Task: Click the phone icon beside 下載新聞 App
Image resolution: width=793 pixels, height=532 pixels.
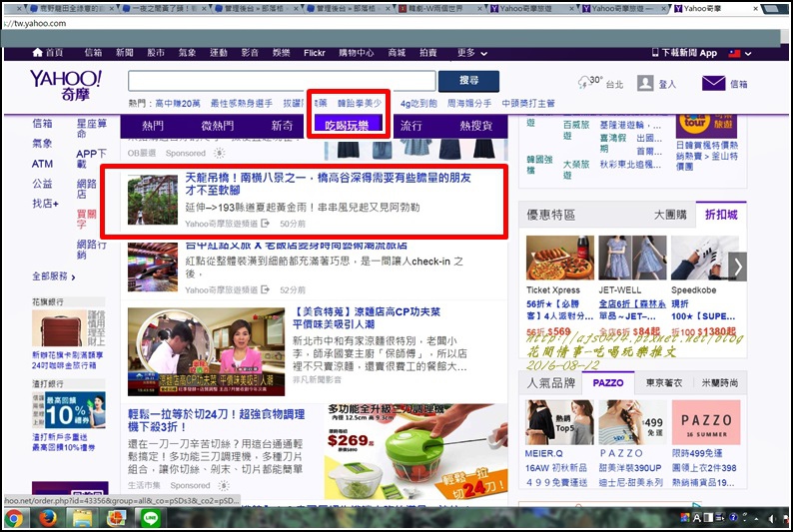Action: [x=655, y=53]
